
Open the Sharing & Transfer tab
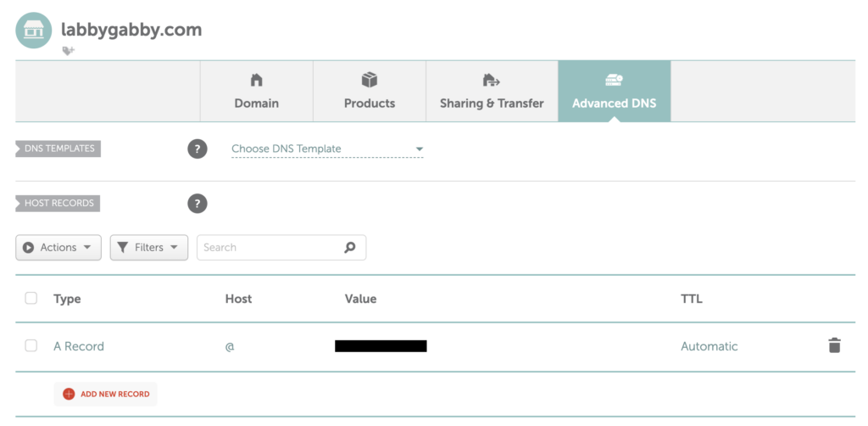coord(492,92)
